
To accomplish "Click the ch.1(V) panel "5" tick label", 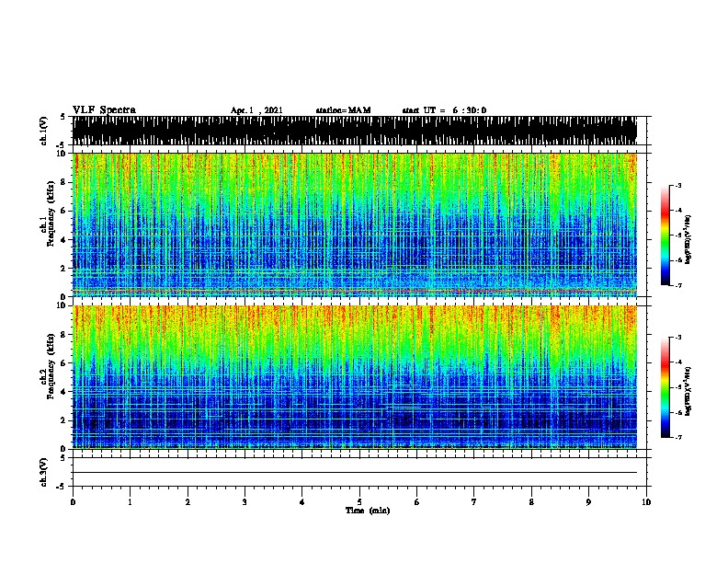I will click(63, 117).
